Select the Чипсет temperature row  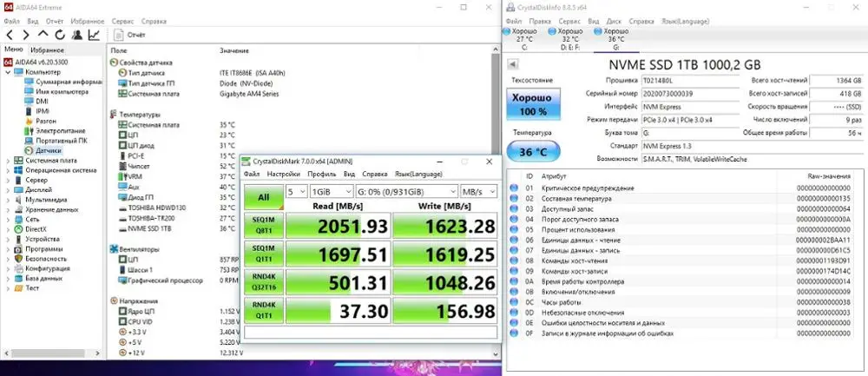pyautogui.click(x=178, y=166)
